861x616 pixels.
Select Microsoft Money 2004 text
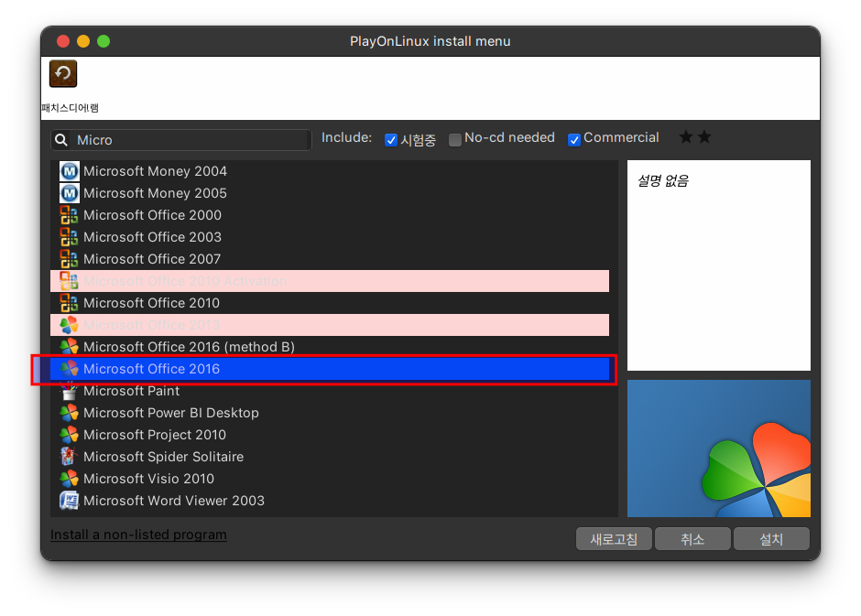[x=155, y=171]
